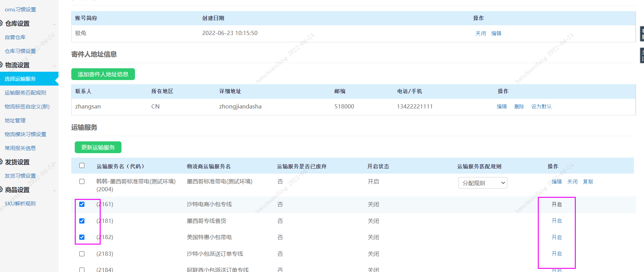644x272 pixels.
Task: Set zhangsan address as default (设为默认)
Action: (542, 107)
